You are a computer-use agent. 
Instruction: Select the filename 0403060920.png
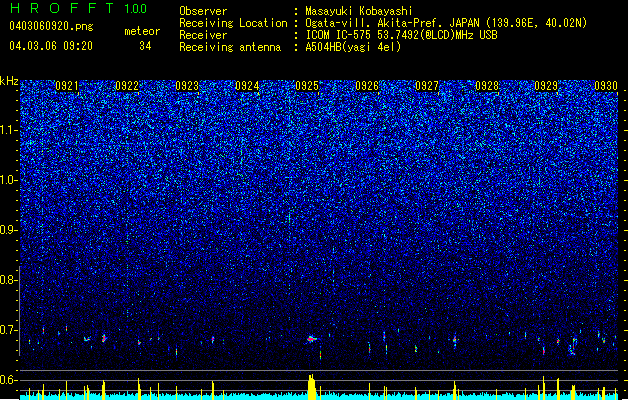(51, 26)
